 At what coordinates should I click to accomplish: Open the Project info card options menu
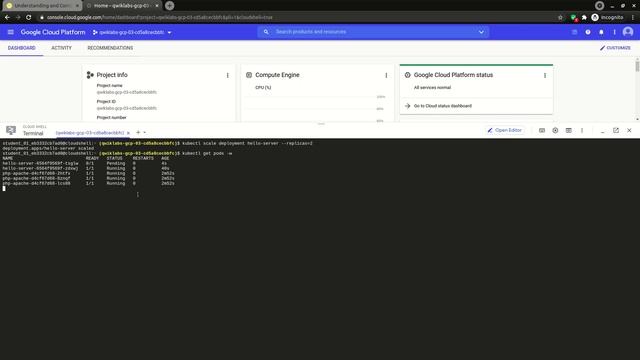(228, 75)
